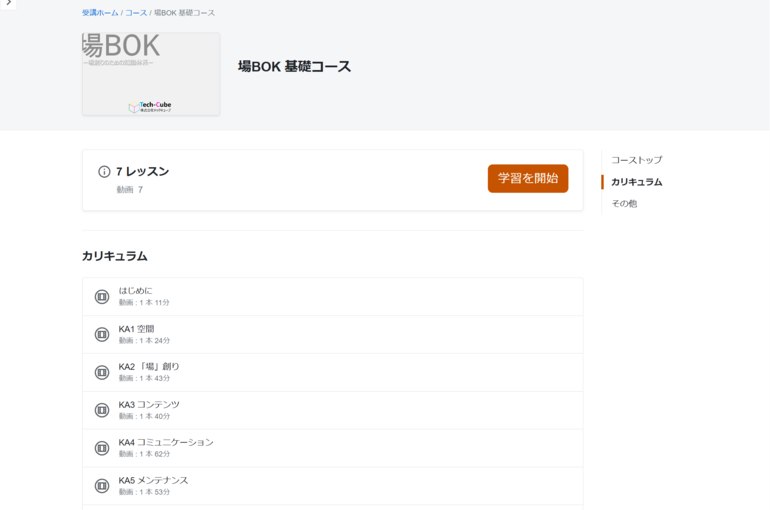The image size is (770, 510).
Task: Go to 受講ホーム breadcrumb link
Action: (x=99, y=13)
